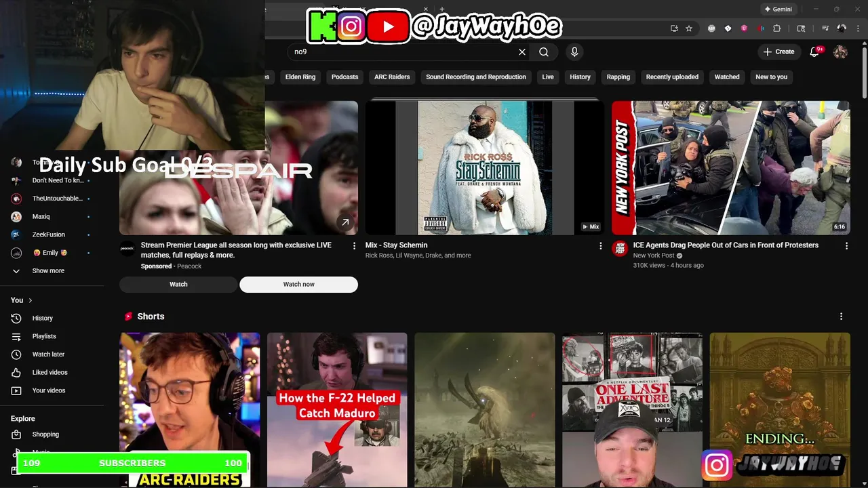Select the Watched filter chip
Screen dimensions: 868x488
727,77
